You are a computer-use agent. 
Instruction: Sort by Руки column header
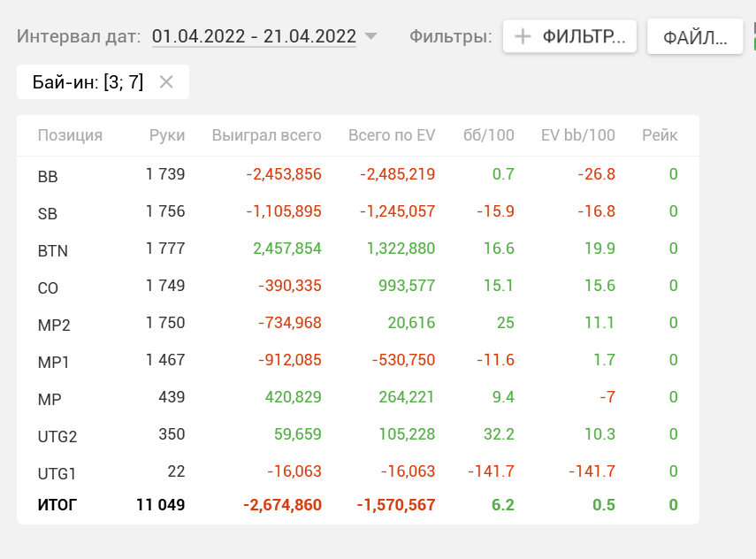point(167,135)
